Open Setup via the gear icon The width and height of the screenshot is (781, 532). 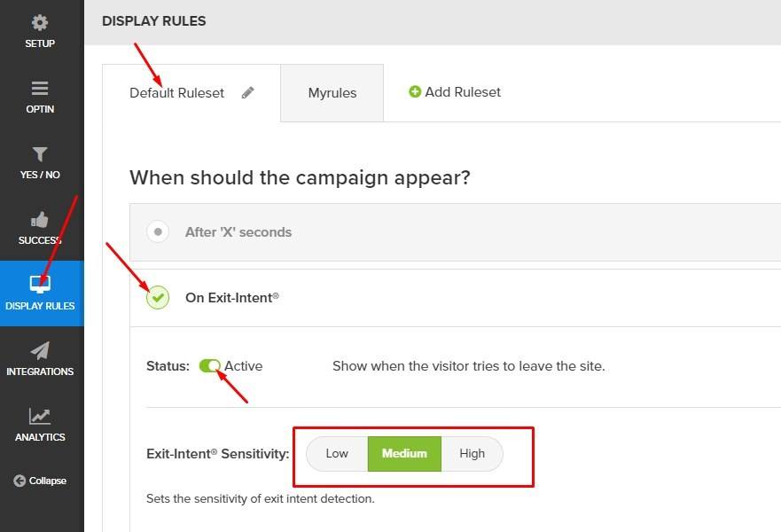[x=40, y=23]
